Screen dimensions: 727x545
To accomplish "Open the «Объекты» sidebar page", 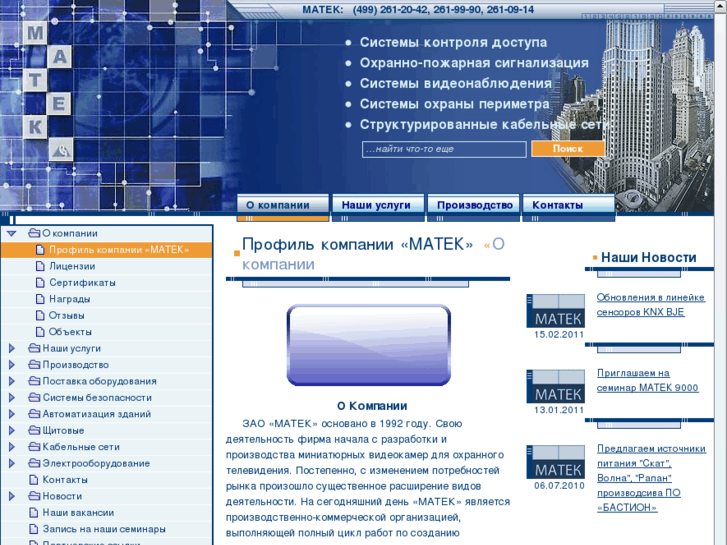I will pyautogui.click(x=70, y=332).
